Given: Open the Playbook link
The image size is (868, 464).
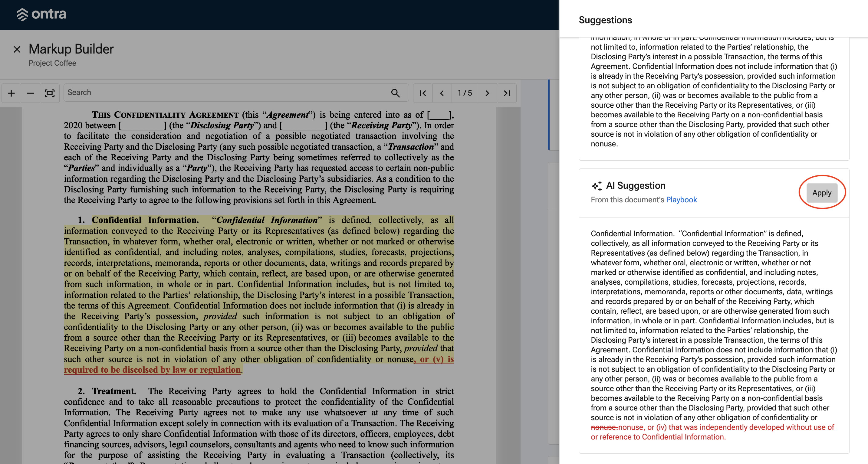Looking at the screenshot, I should 681,200.
